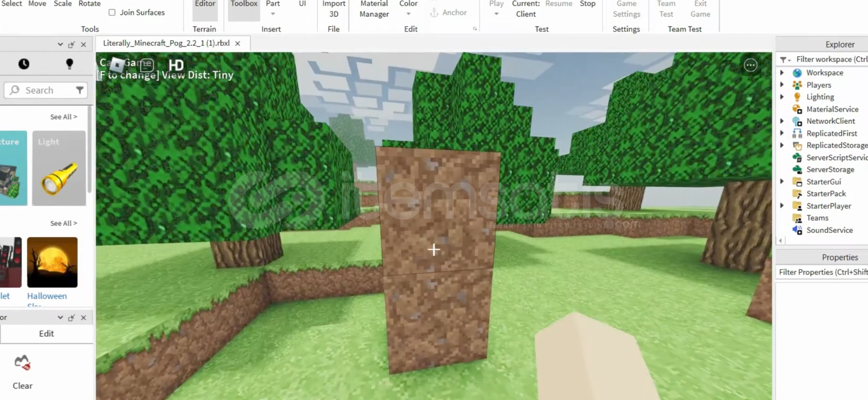Switch to the Edit tab in Terrain Editor
Viewport: 868px width, 400px height.
[x=46, y=334]
